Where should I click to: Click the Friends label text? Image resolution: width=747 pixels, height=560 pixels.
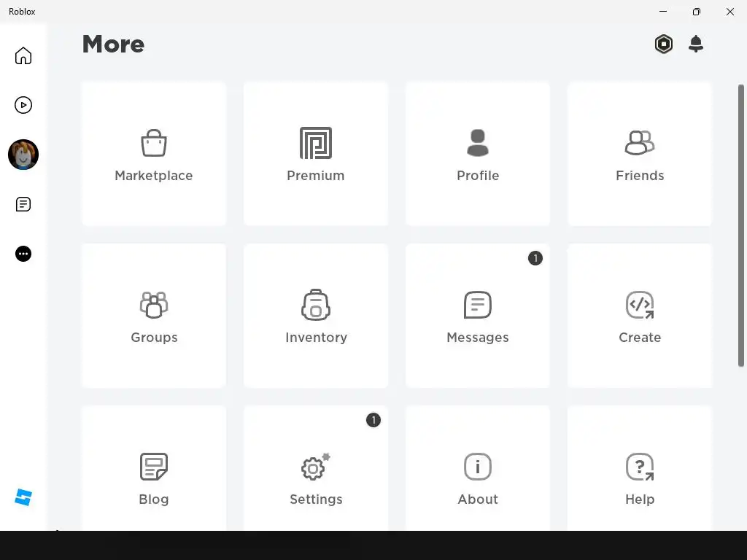640,176
